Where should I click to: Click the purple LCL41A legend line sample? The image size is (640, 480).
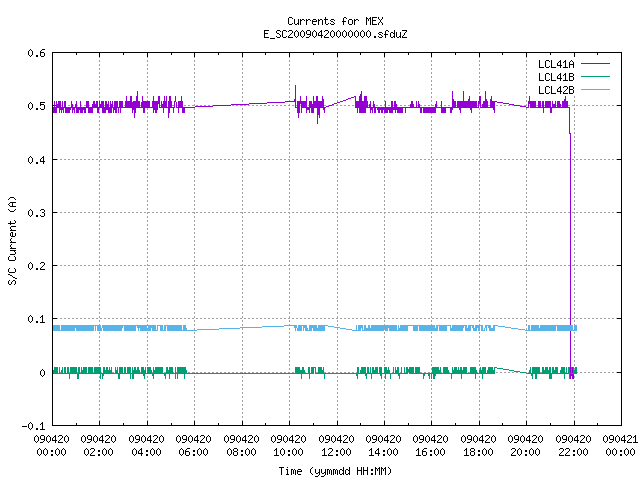(595, 64)
